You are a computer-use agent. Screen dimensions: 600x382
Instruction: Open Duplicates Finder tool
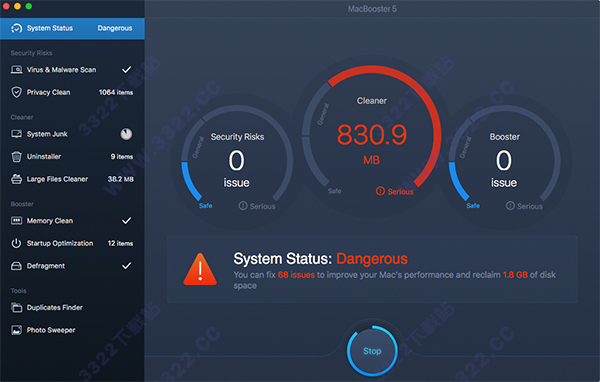72,307
